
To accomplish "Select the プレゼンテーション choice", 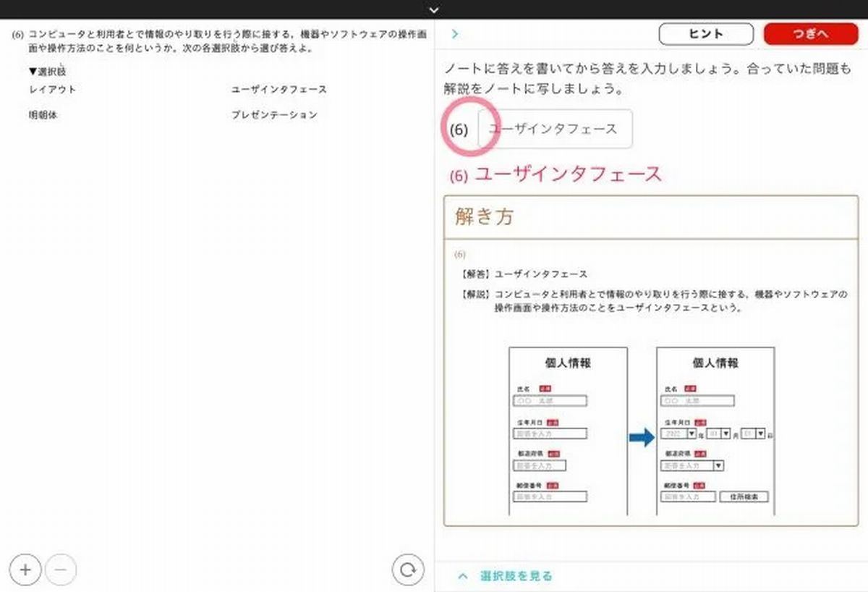I will tap(275, 114).
